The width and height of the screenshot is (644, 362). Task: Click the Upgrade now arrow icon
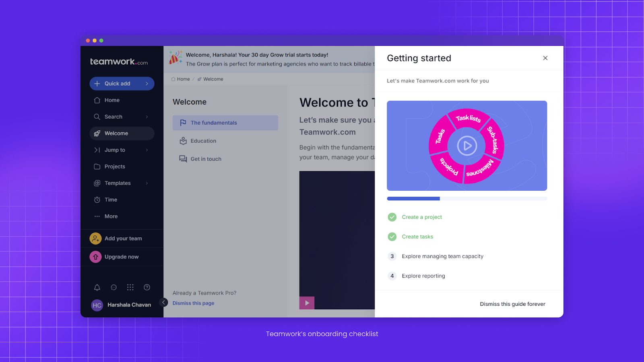tap(95, 257)
